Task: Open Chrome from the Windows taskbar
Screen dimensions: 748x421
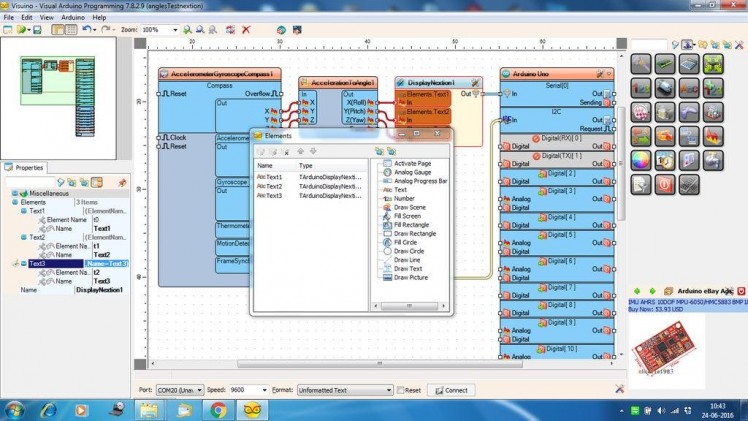Action: point(218,409)
